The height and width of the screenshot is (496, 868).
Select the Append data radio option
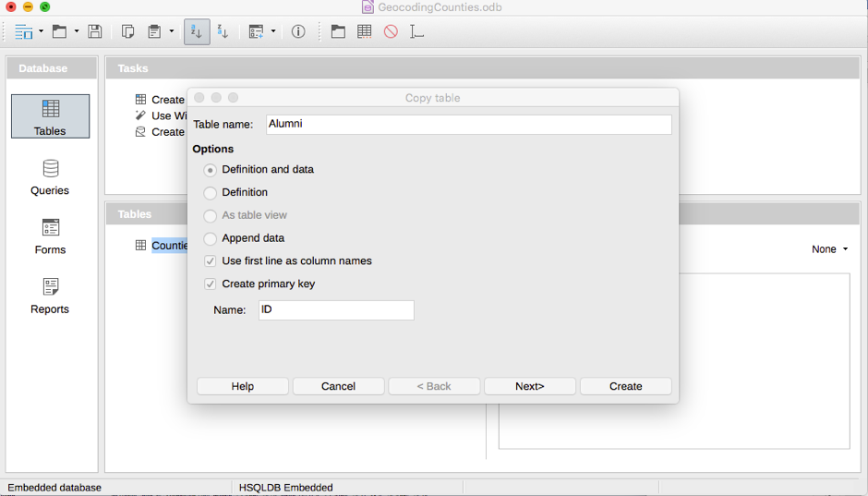[x=211, y=238]
